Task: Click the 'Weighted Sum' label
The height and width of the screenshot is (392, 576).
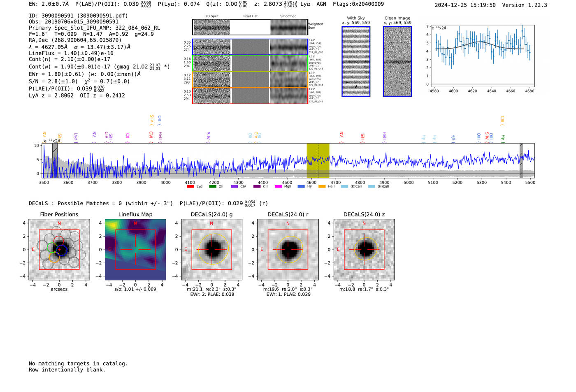Action: (316, 26)
